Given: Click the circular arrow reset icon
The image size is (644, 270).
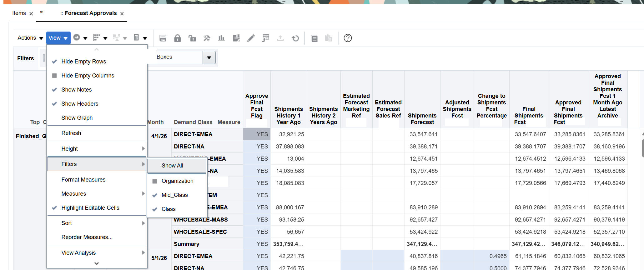Looking at the screenshot, I should (295, 38).
